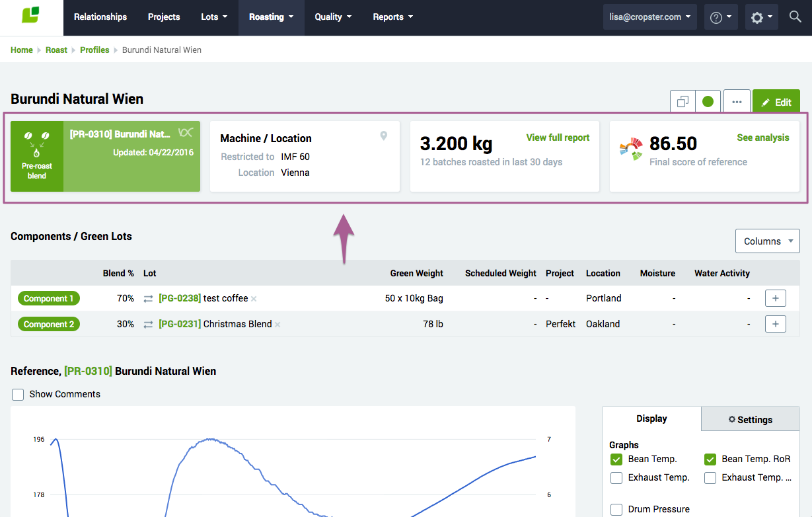Expand the Lots menu

[x=214, y=17]
